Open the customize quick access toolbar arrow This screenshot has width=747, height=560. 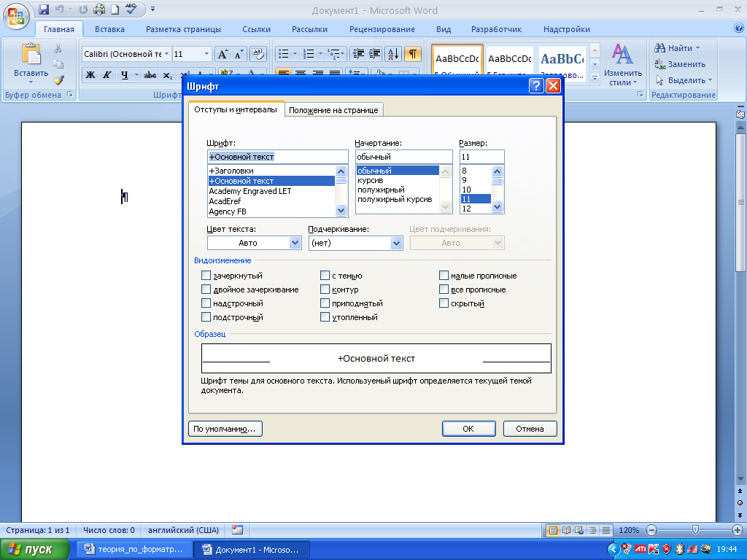[153, 9]
